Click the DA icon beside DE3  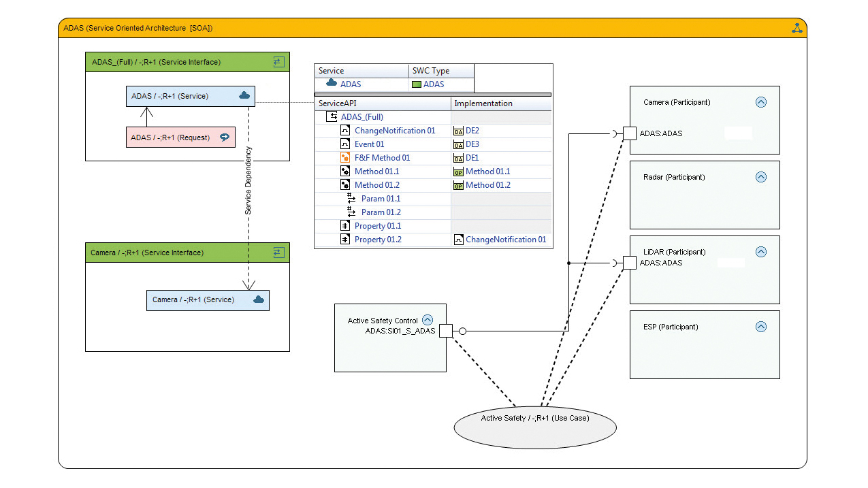459,145
